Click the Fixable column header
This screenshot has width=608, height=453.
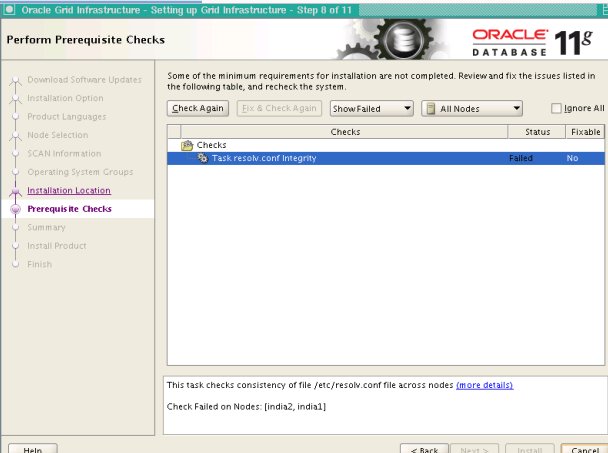pyautogui.click(x=585, y=132)
